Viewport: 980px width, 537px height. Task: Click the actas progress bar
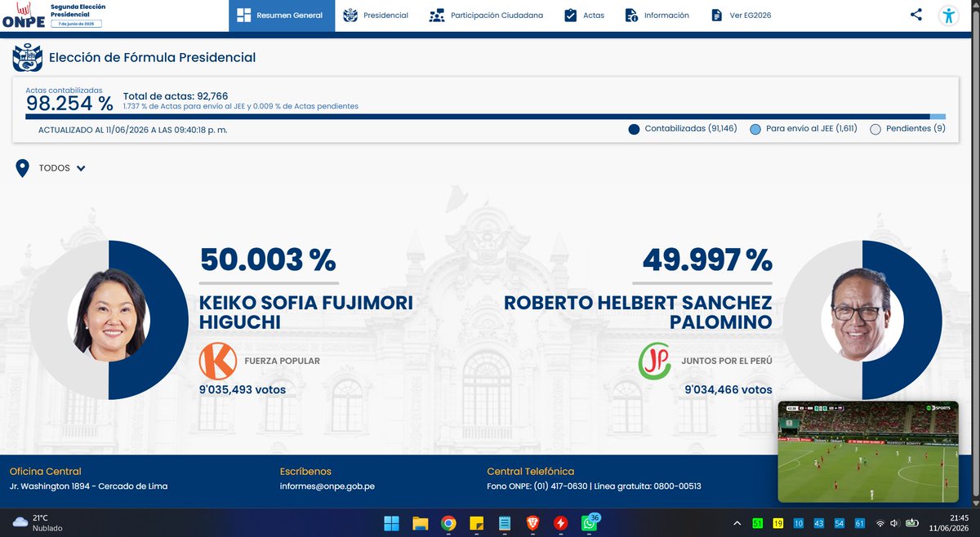click(x=486, y=117)
